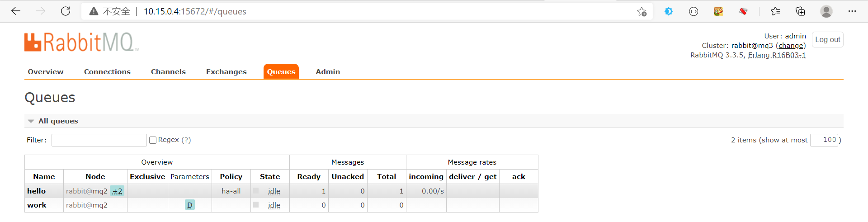The image size is (868, 222).
Task: Click the user profile avatar icon
Action: coord(826,11)
